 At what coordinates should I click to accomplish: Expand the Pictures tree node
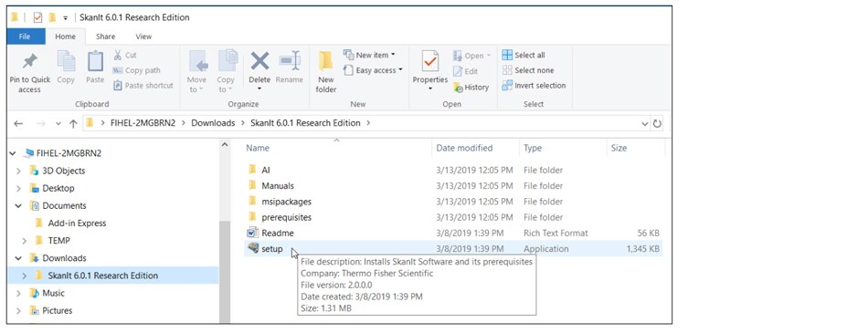click(x=19, y=311)
